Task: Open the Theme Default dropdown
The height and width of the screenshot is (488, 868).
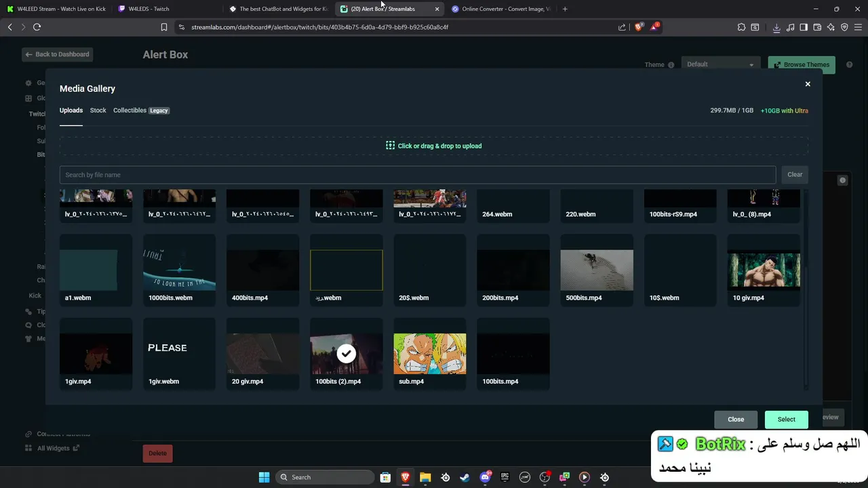Action: click(720, 64)
